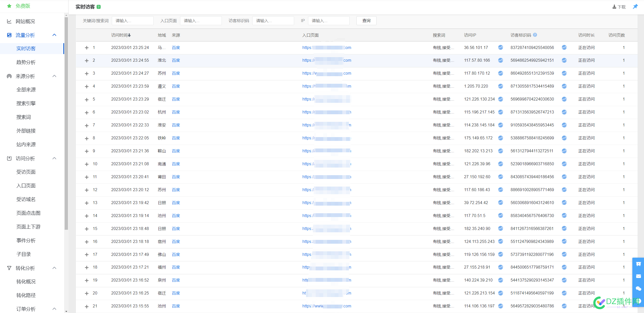Expand row 21 details with plus icon
The height and width of the screenshot is (313, 644).
coord(87,306)
